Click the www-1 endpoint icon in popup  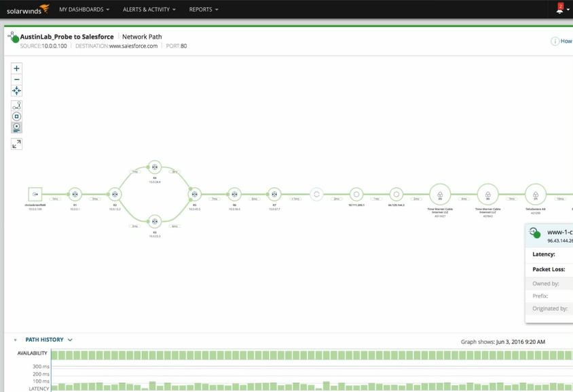pyautogui.click(x=535, y=233)
